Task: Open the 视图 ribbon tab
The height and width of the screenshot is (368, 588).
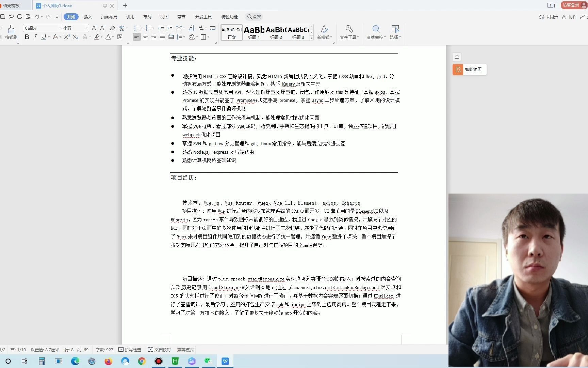Action: pos(164,17)
